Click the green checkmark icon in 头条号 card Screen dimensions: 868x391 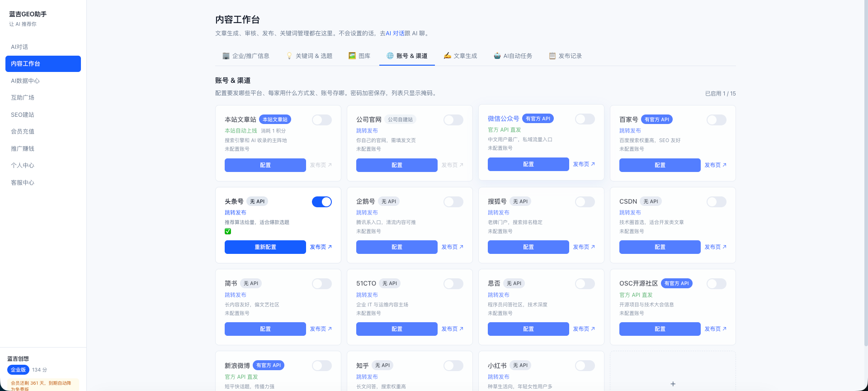(228, 231)
